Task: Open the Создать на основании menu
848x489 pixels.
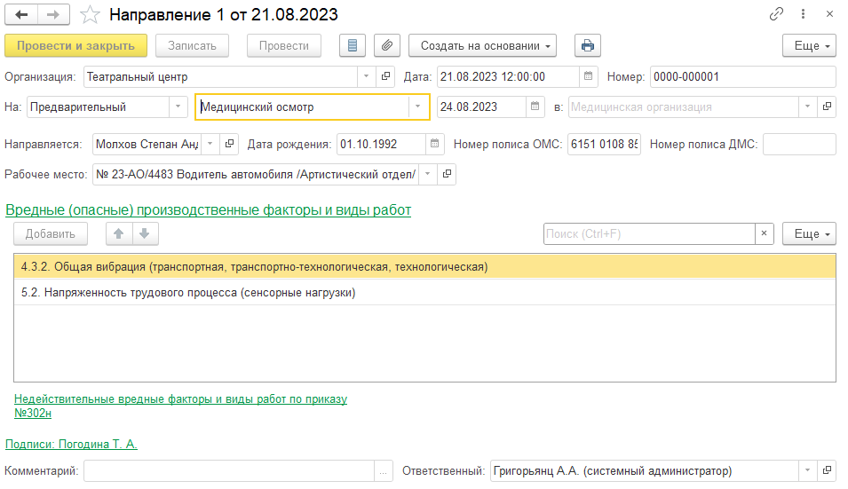Action: [x=482, y=46]
